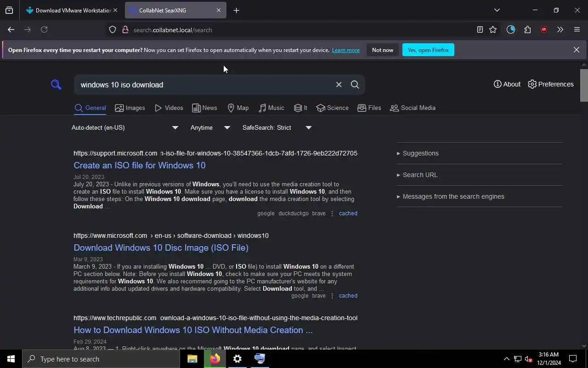Click the tracking protection shield icon
This screenshot has width=588, height=368.
coord(113,30)
